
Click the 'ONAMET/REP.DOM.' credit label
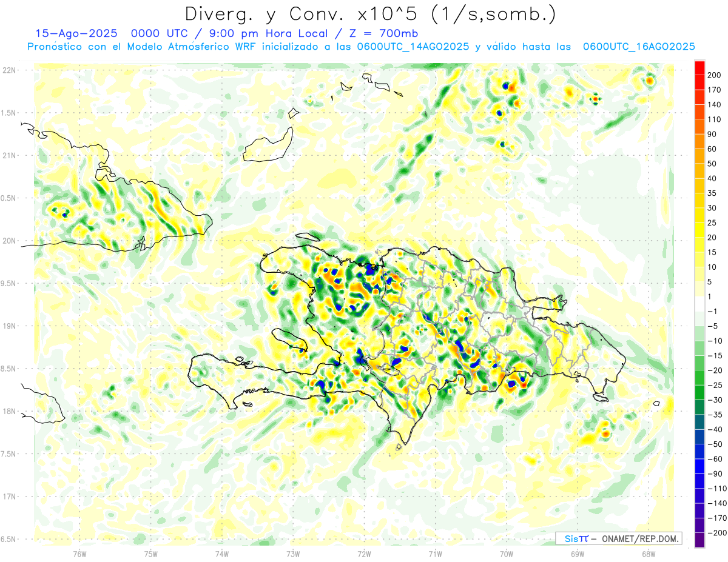pos(640,538)
